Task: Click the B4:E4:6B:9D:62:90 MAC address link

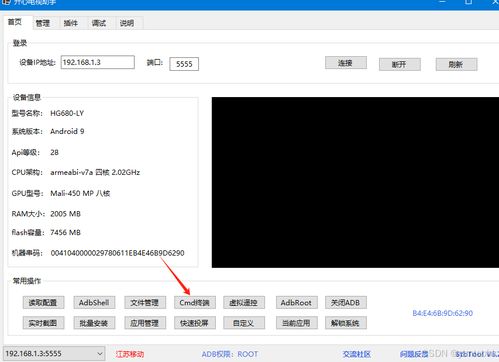Action: point(443,313)
